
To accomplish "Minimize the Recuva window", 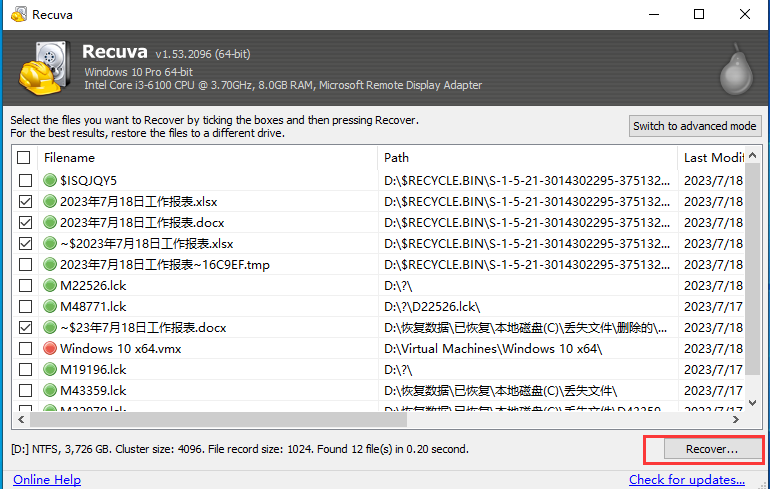I will [654, 14].
